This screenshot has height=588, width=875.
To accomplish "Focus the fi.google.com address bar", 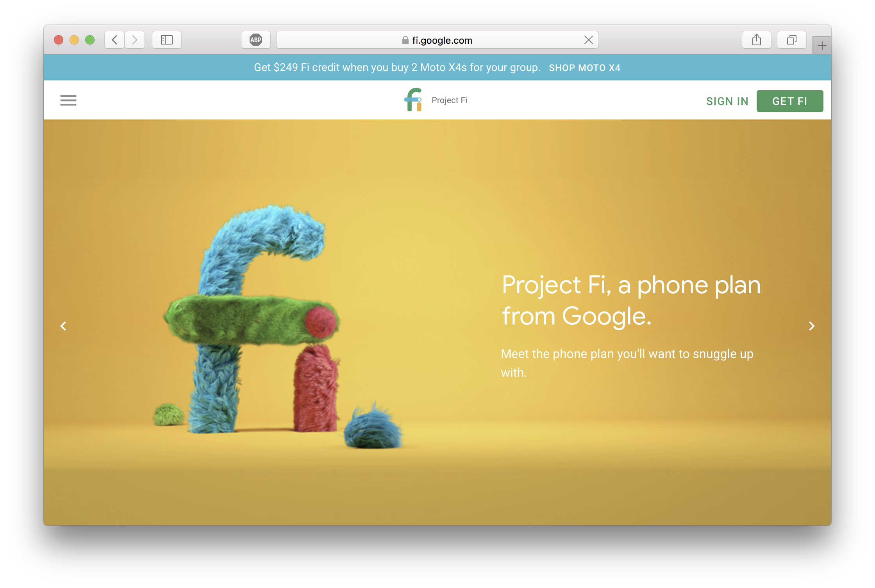I will 437,40.
